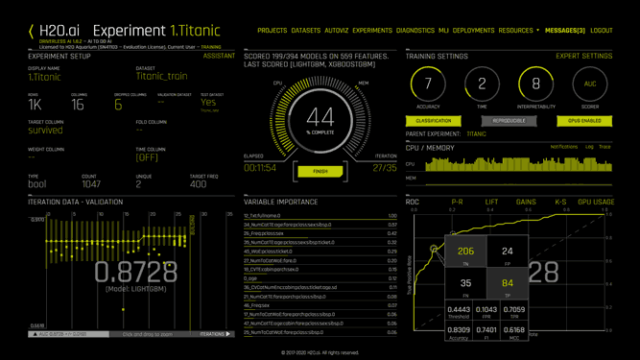The width and height of the screenshot is (640, 360).
Task: Click the 84 true positives cell
Action: click(507, 283)
